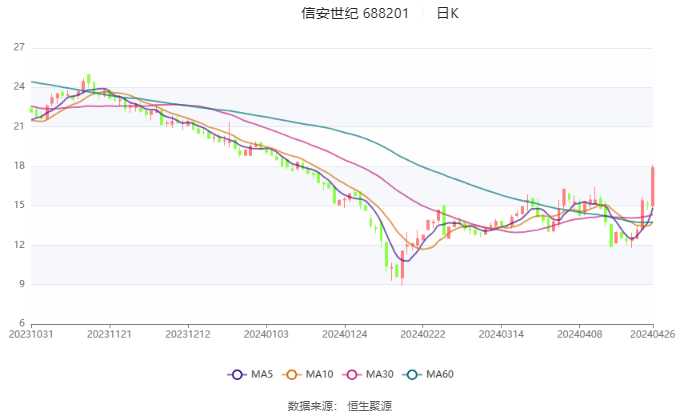Click the tall red candlestick at far right
This screenshot has width=680, height=413.
pyautogui.click(x=652, y=186)
